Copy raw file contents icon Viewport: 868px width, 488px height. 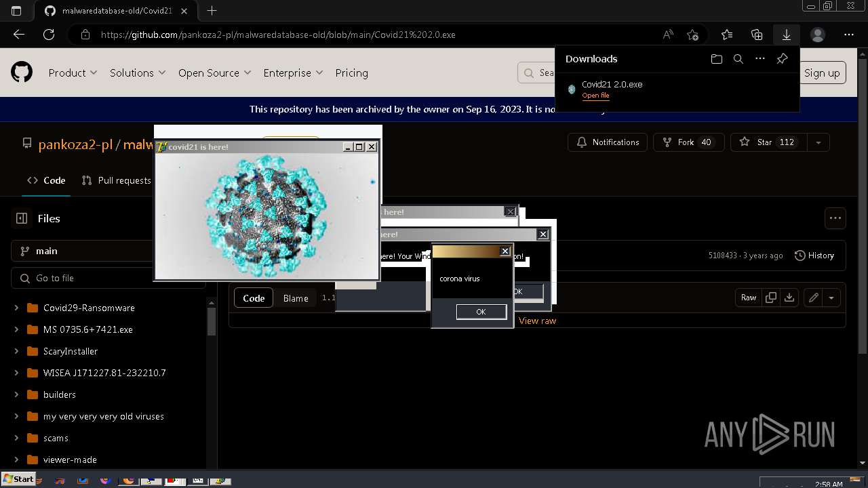[771, 298]
